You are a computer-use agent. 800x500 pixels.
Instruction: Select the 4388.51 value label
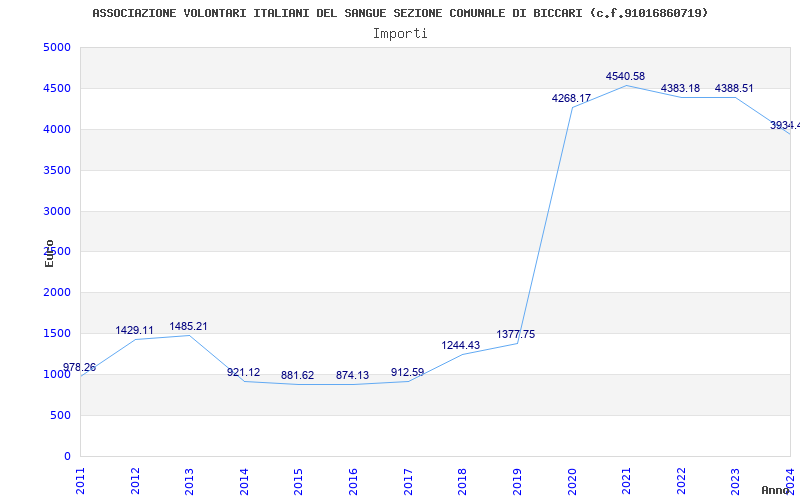tap(735, 89)
